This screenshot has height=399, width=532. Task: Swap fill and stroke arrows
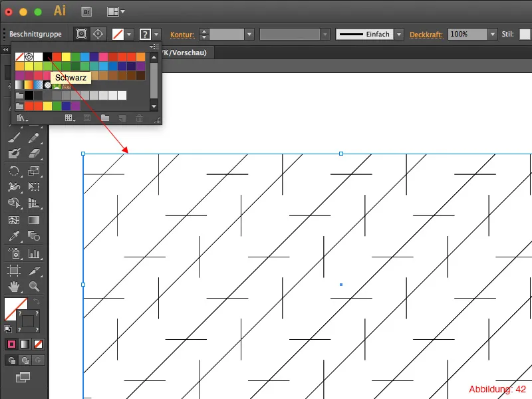click(x=37, y=301)
